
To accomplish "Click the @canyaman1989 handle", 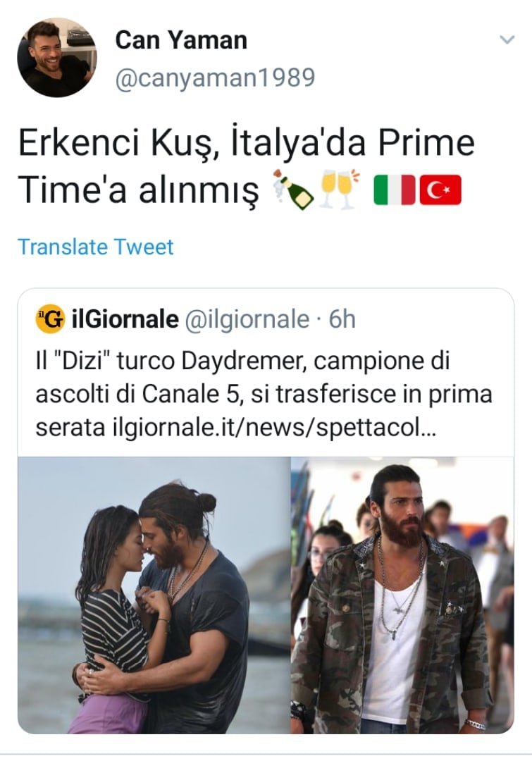I will [x=214, y=77].
